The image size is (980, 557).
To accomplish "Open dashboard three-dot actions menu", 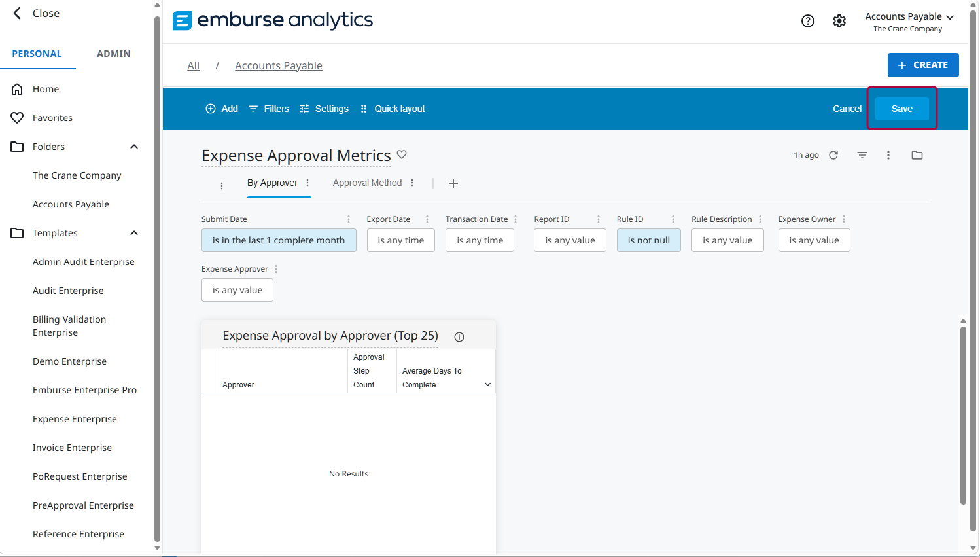I will click(888, 155).
